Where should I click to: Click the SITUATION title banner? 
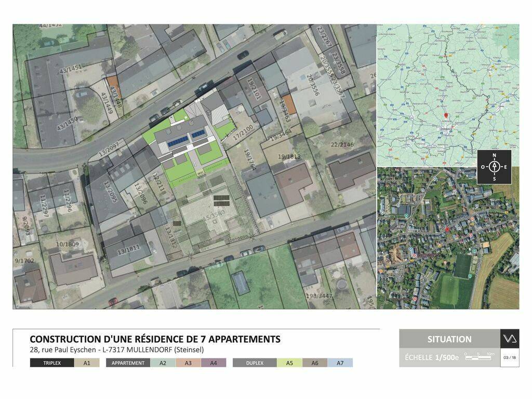point(449,339)
